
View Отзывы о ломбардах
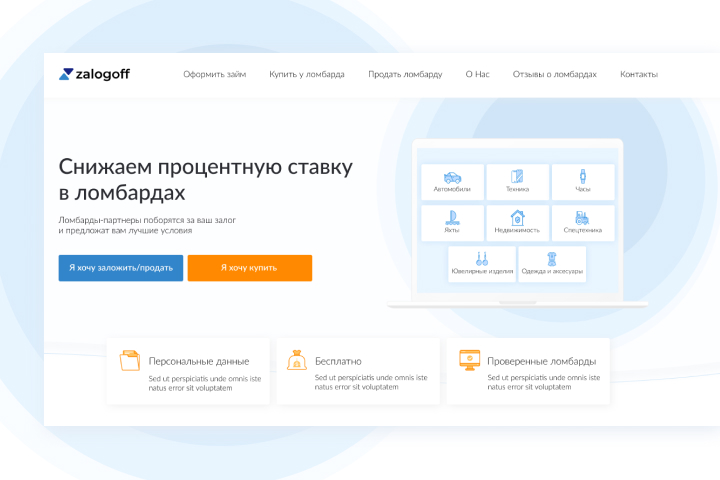click(x=555, y=74)
